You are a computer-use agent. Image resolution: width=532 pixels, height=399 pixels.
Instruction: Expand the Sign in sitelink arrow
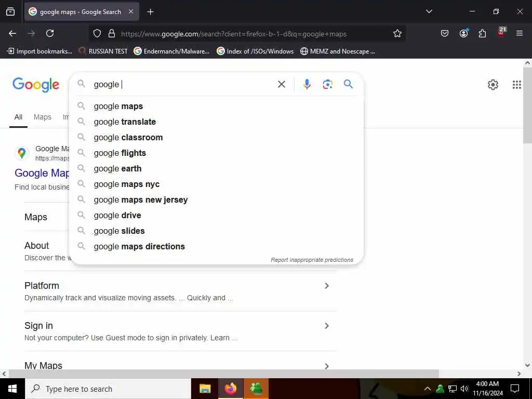coord(326,326)
